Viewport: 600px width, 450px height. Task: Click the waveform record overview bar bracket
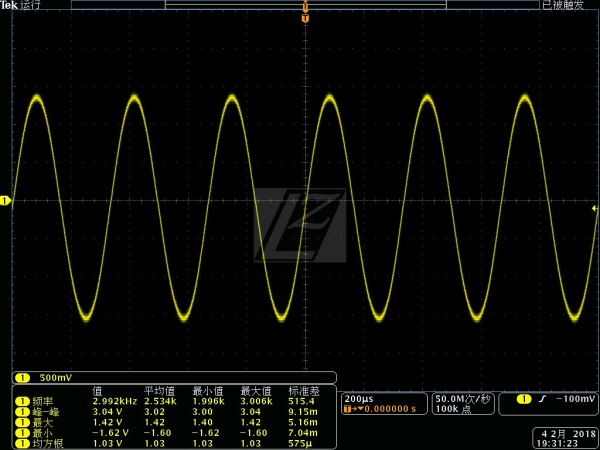point(306,5)
